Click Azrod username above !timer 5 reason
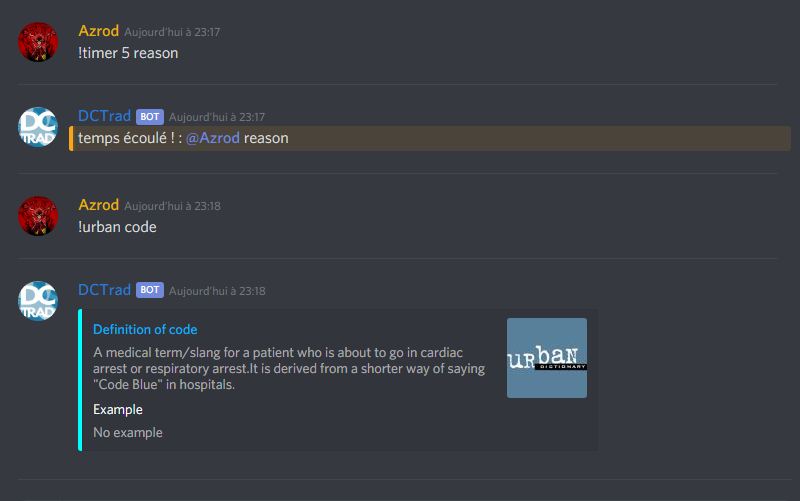The width and height of the screenshot is (800, 501). click(x=98, y=31)
